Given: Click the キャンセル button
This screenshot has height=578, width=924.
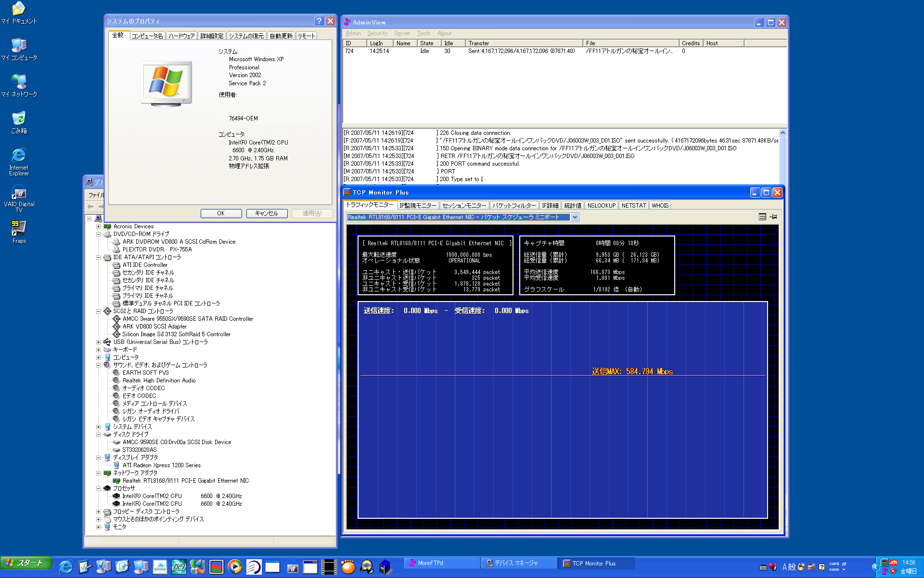Looking at the screenshot, I should tap(267, 213).
